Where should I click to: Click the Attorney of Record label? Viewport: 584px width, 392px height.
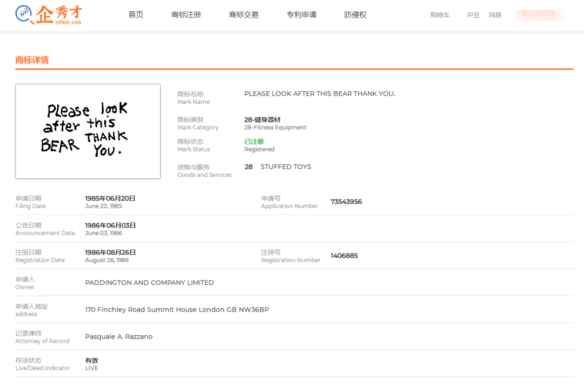(42, 341)
